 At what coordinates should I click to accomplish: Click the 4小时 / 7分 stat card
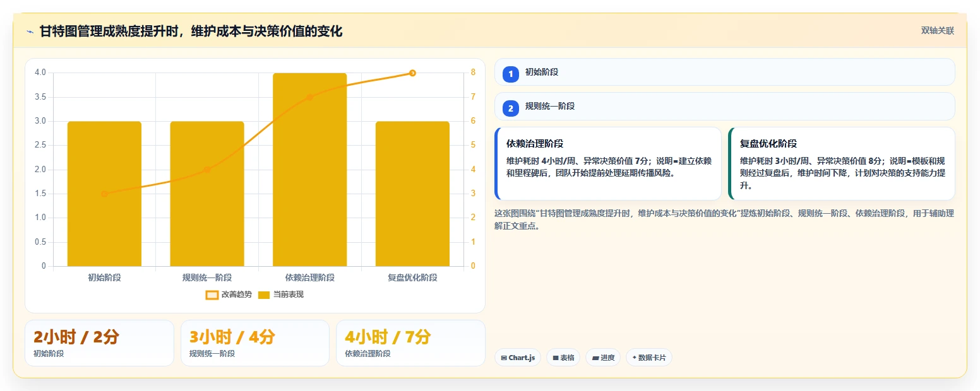coord(410,343)
